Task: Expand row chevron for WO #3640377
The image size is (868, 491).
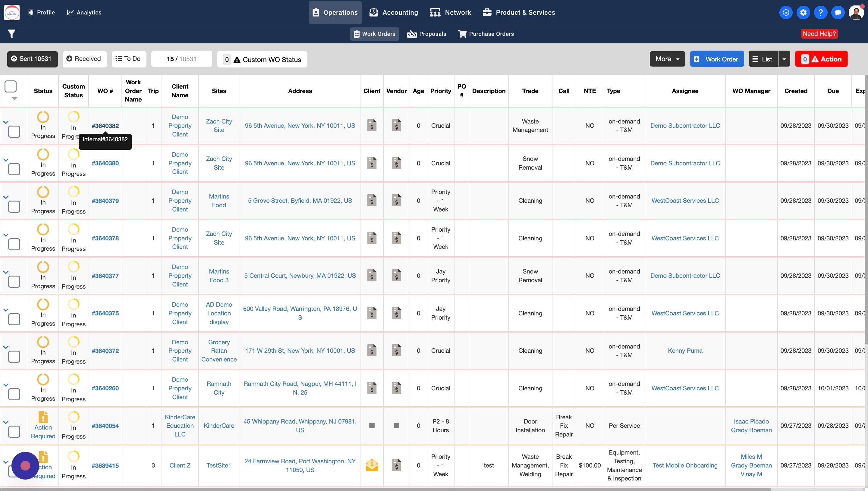Action: [6, 272]
